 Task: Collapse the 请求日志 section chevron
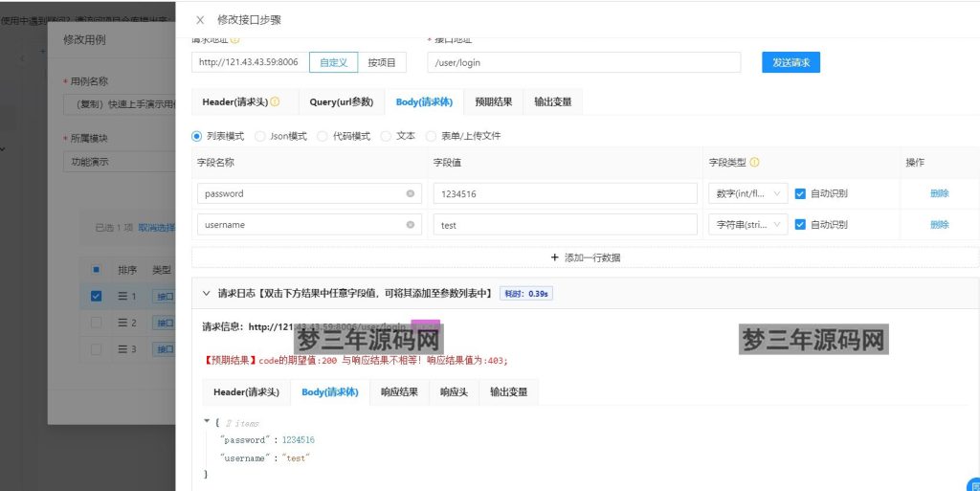(207, 293)
